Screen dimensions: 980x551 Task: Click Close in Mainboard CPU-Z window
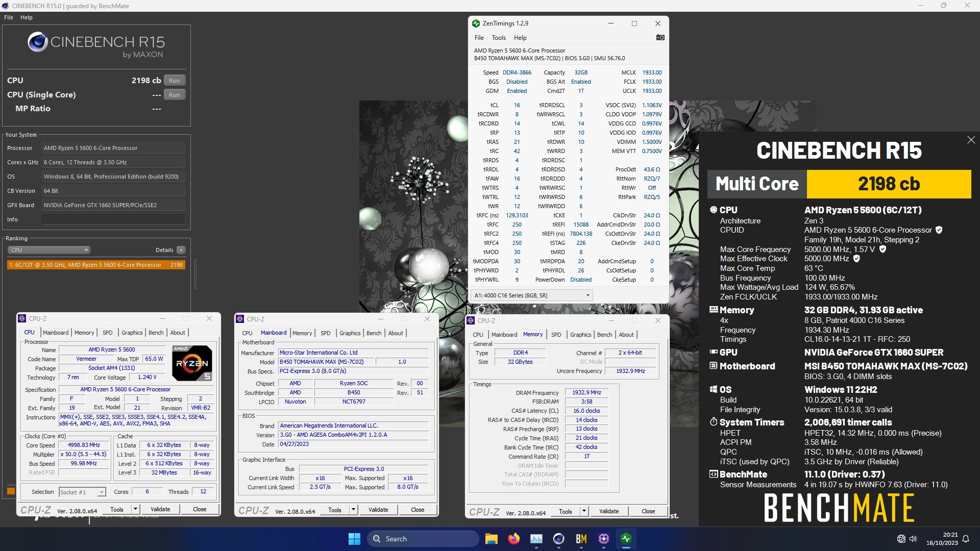tap(418, 510)
